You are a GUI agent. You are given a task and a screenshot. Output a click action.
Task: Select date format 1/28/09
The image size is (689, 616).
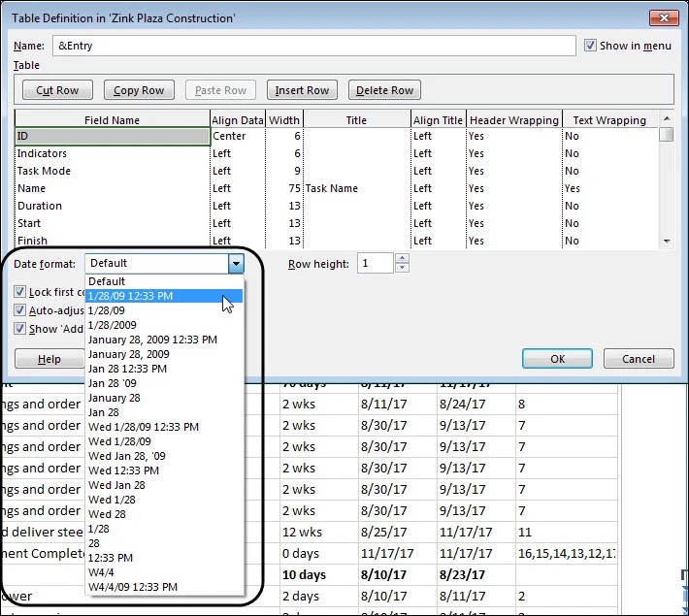[x=164, y=310]
